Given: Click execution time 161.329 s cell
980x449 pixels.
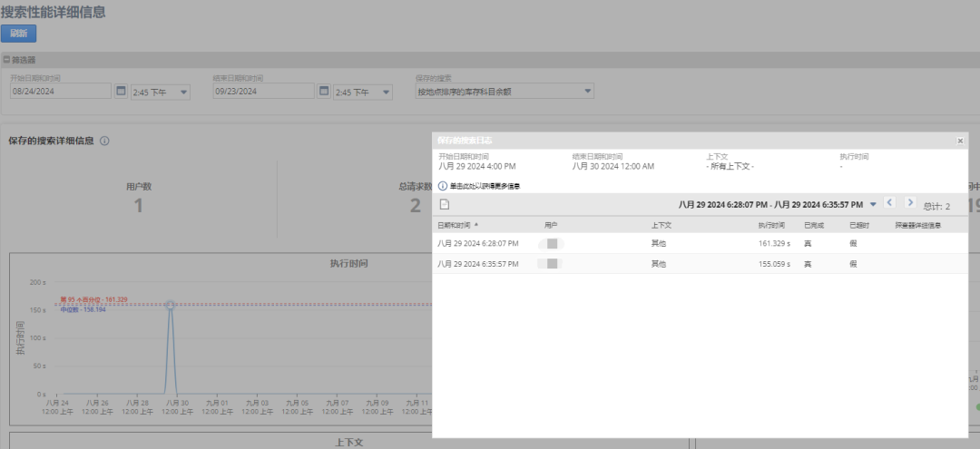Looking at the screenshot, I should [x=774, y=243].
